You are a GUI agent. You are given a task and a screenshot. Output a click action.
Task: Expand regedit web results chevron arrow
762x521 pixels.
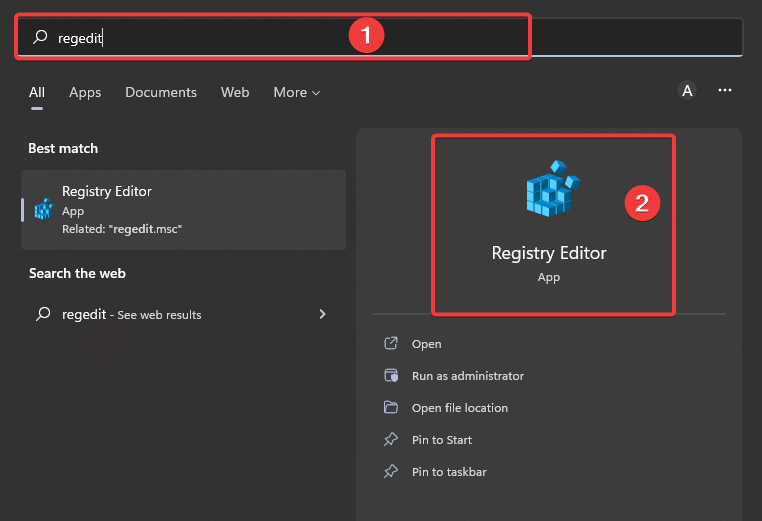click(x=322, y=314)
